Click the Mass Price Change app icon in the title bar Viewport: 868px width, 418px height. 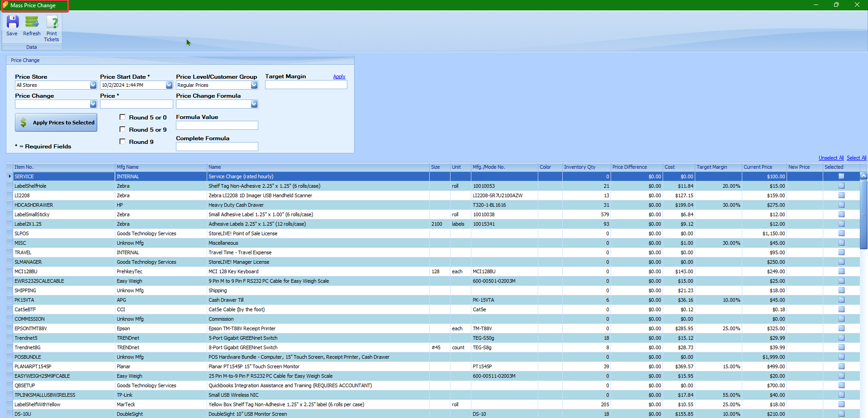(x=5, y=5)
